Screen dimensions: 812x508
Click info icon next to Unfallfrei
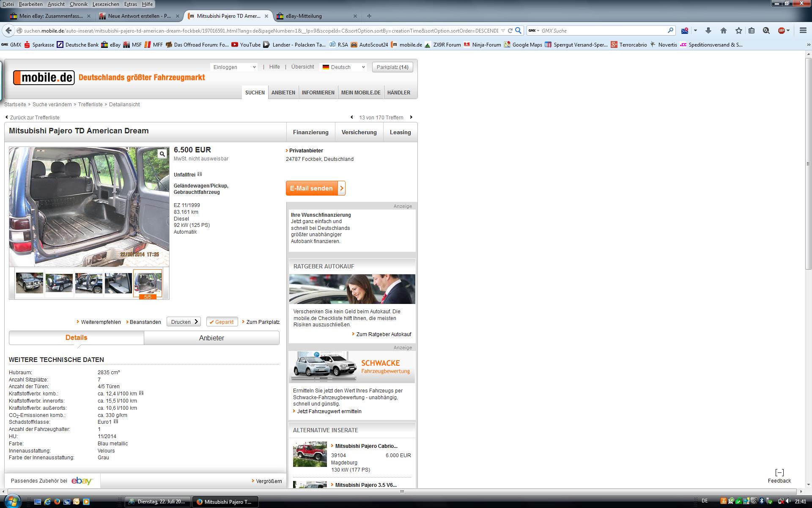tap(200, 174)
